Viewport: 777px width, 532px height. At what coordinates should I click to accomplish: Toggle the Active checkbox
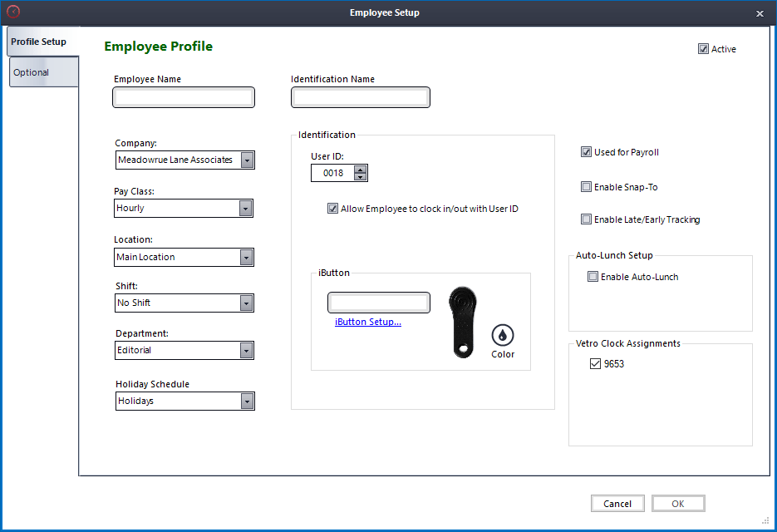click(703, 49)
